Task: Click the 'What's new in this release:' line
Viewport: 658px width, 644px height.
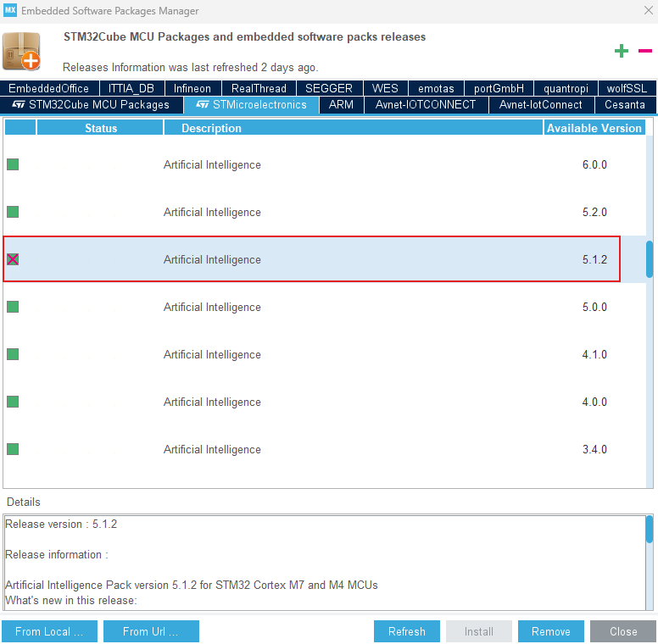Action: tap(71, 600)
